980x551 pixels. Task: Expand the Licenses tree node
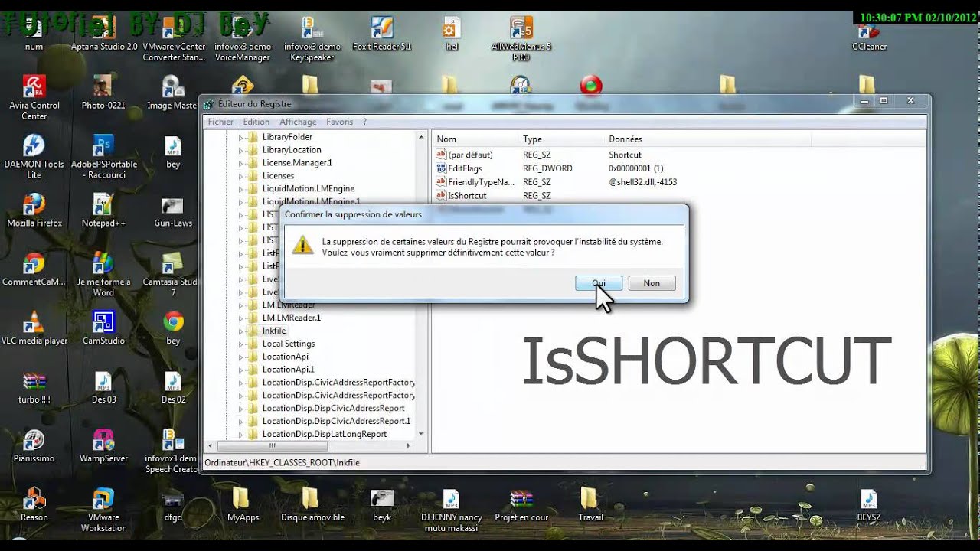[240, 176]
